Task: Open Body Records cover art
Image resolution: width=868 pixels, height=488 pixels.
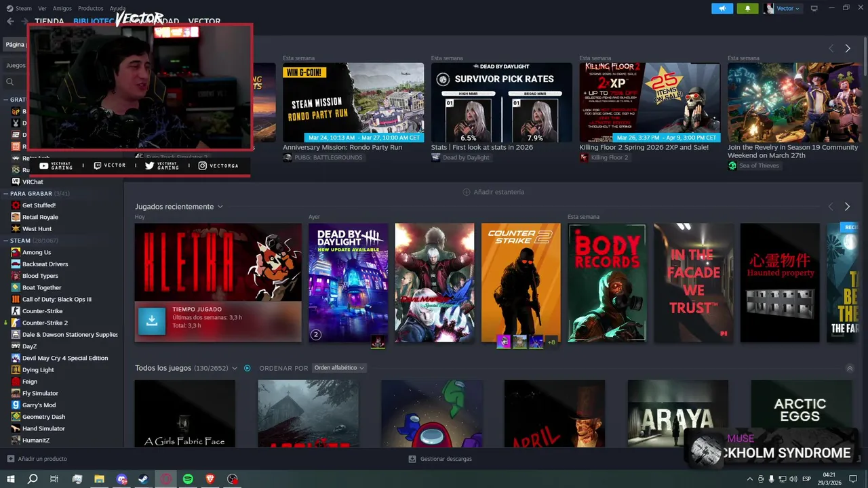Action: (608, 283)
